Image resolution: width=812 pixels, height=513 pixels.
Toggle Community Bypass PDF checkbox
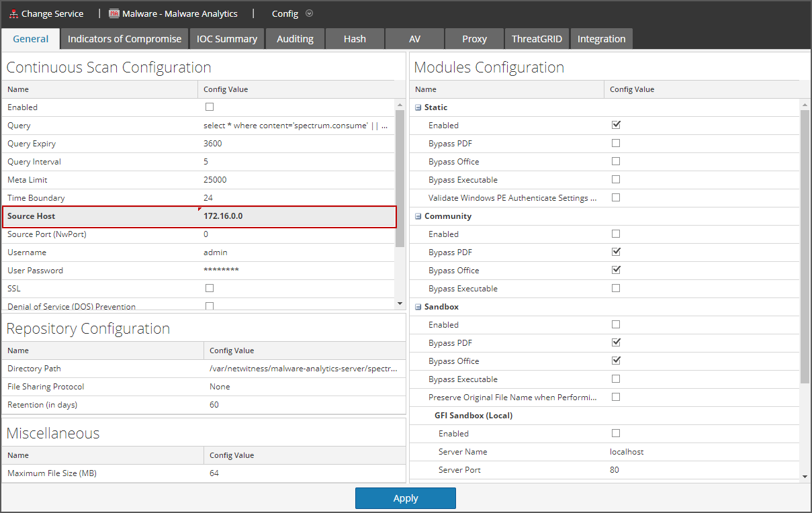pos(616,252)
